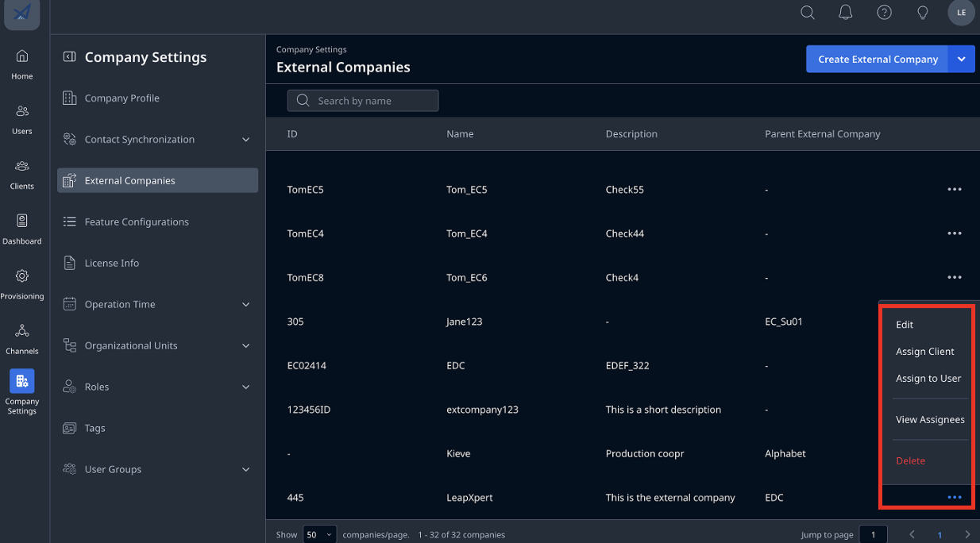The image size is (980, 543).
Task: Open the notifications bell
Action: click(846, 13)
